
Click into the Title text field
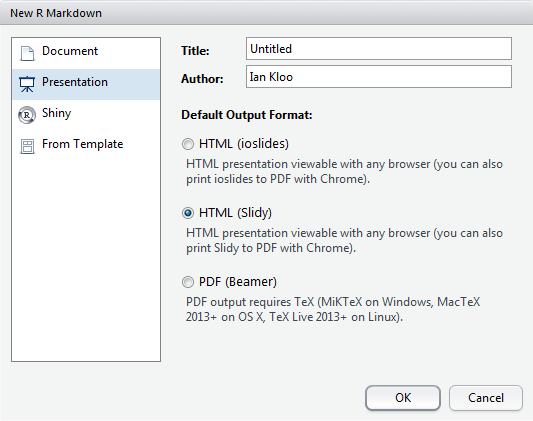(379, 49)
